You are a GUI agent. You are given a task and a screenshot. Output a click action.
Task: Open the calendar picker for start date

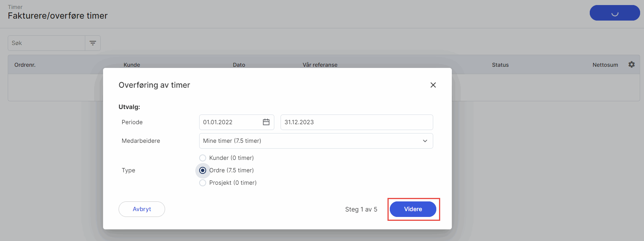tap(266, 122)
